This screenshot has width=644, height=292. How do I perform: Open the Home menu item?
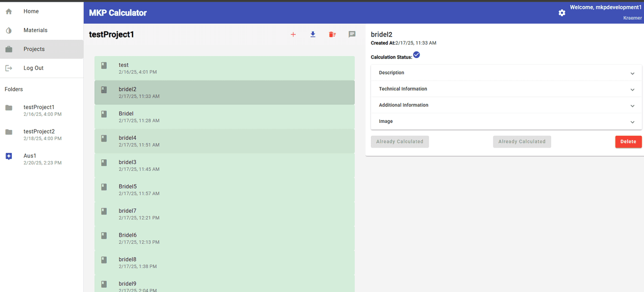(42, 11)
